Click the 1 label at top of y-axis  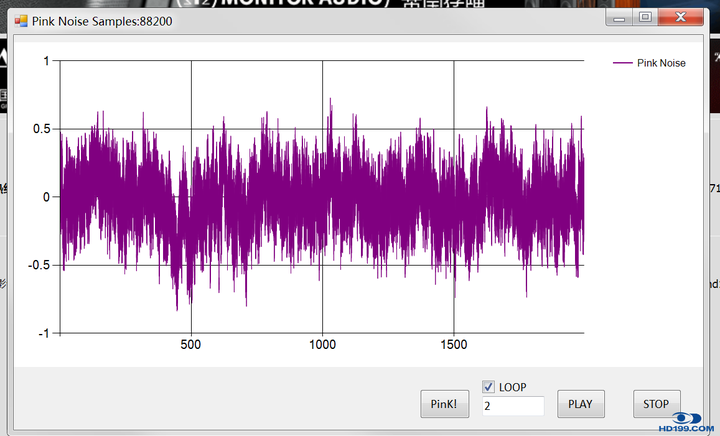pos(46,61)
